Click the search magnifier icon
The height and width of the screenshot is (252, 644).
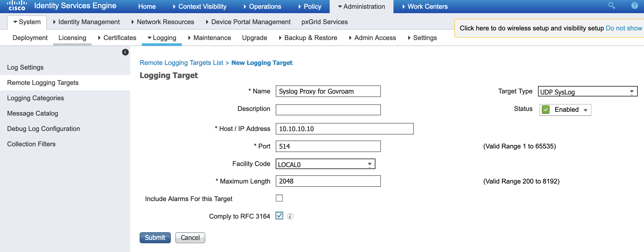pyautogui.click(x=611, y=6)
